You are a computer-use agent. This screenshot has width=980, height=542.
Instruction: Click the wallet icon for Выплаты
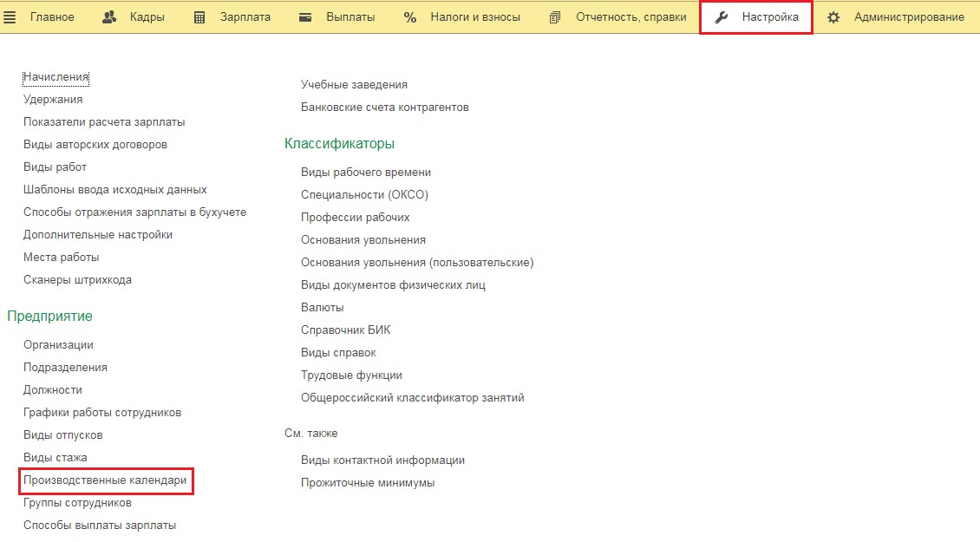305,17
